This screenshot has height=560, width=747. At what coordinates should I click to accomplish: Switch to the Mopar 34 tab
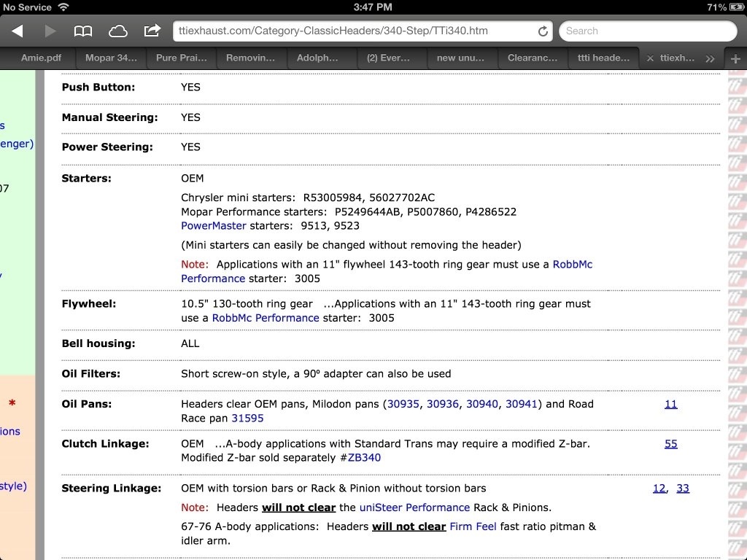111,58
